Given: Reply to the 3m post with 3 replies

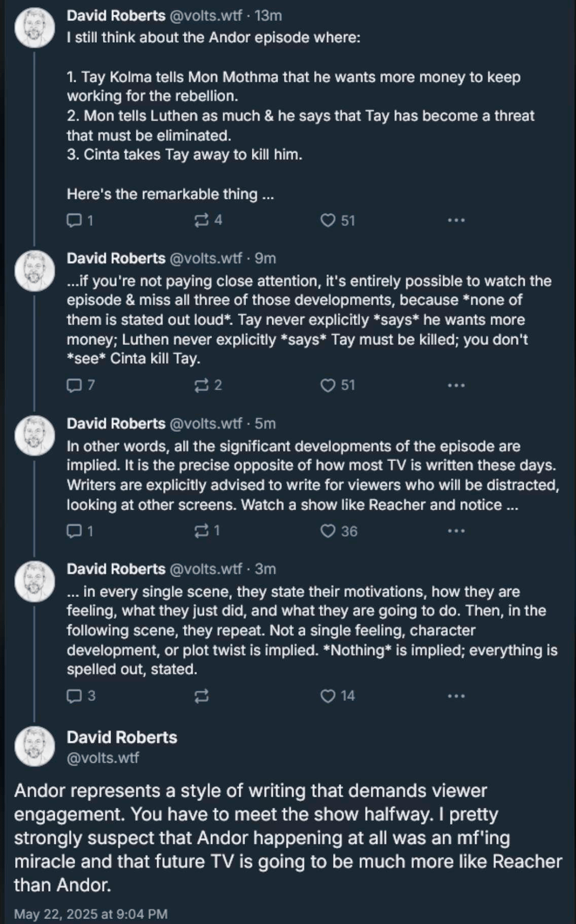Looking at the screenshot, I should click(74, 696).
